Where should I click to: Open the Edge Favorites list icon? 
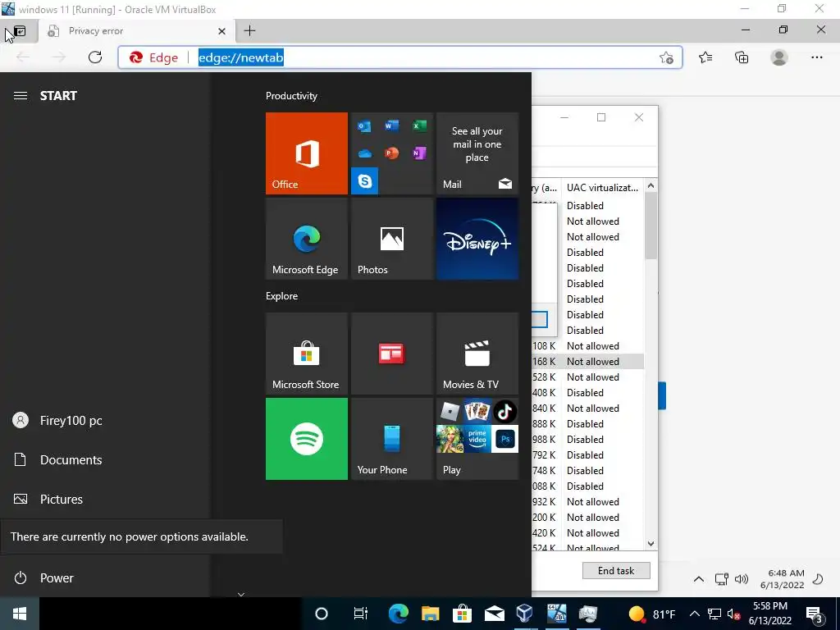pos(705,57)
